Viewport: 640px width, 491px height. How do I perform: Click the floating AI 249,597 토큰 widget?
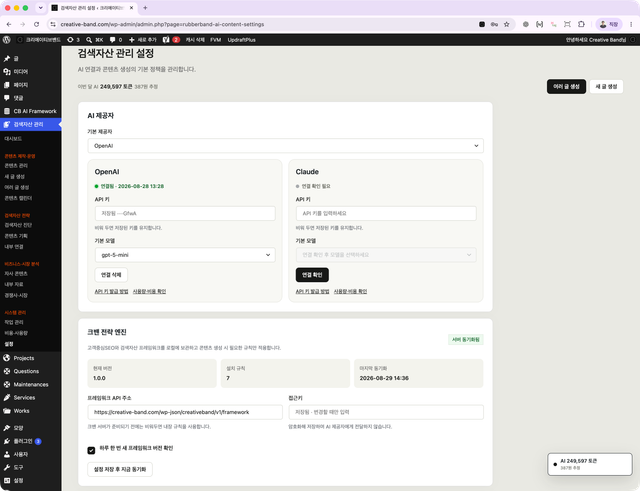coord(590,464)
